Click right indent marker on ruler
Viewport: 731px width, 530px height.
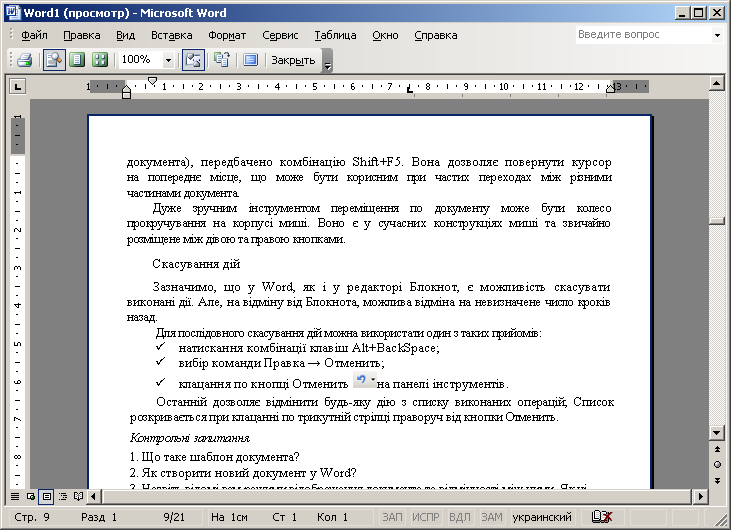point(610,89)
